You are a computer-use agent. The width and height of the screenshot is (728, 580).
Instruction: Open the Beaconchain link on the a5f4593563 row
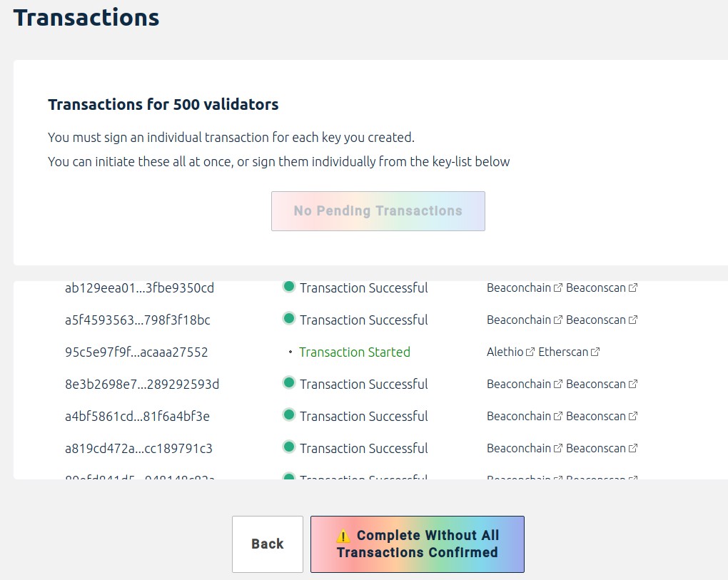(x=519, y=320)
